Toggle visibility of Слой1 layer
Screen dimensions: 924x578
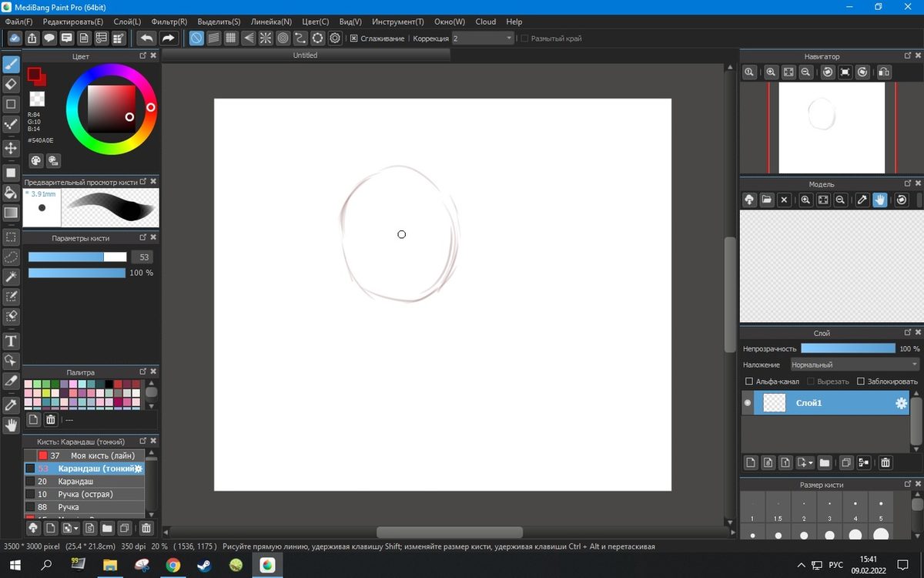pyautogui.click(x=747, y=403)
